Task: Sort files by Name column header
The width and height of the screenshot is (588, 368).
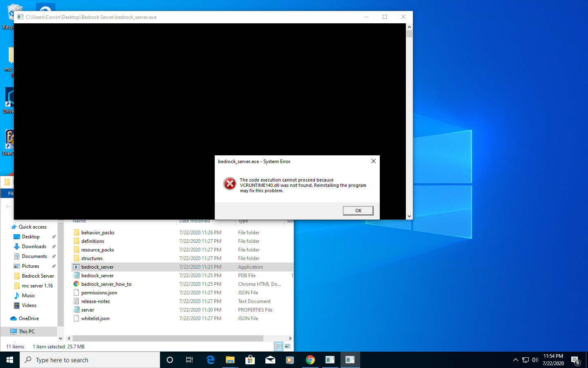Action: click(x=79, y=221)
